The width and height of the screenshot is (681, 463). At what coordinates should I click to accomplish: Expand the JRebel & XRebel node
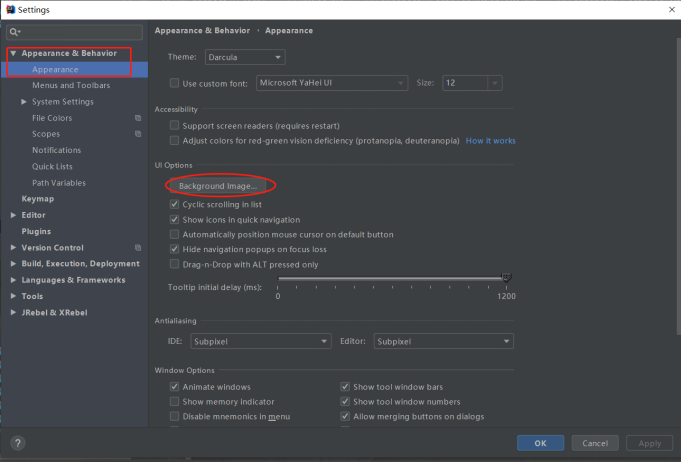coord(13,312)
